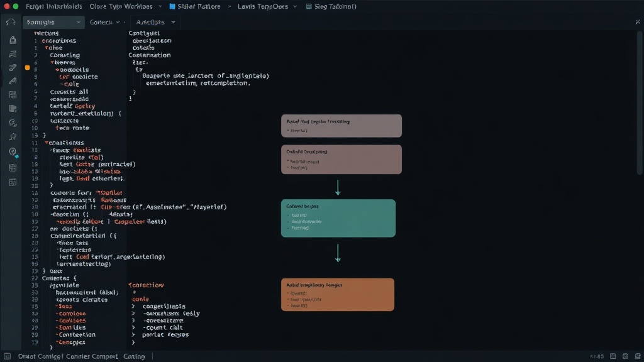
Task: Expand the chevron beside 'count cialt'
Action: [133, 327]
